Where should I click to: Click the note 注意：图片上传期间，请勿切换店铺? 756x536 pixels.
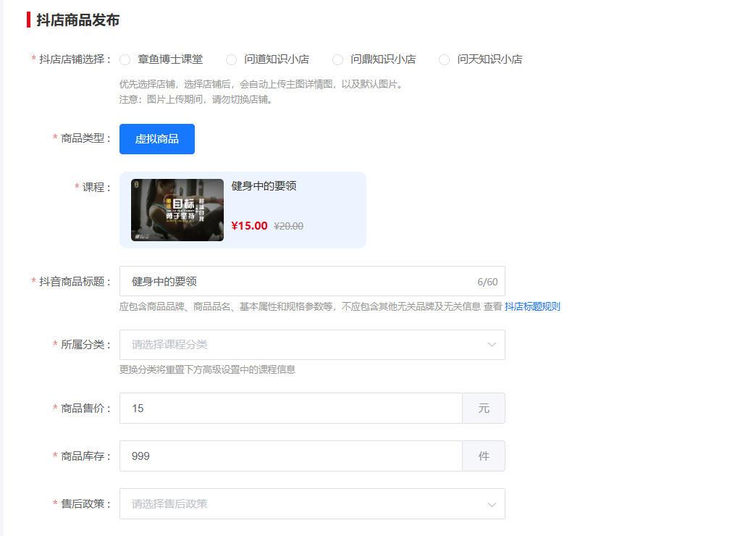[x=196, y=99]
